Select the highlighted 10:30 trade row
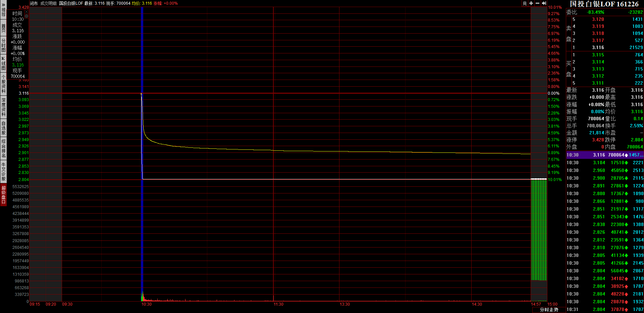644x313 pixels. click(x=605, y=155)
